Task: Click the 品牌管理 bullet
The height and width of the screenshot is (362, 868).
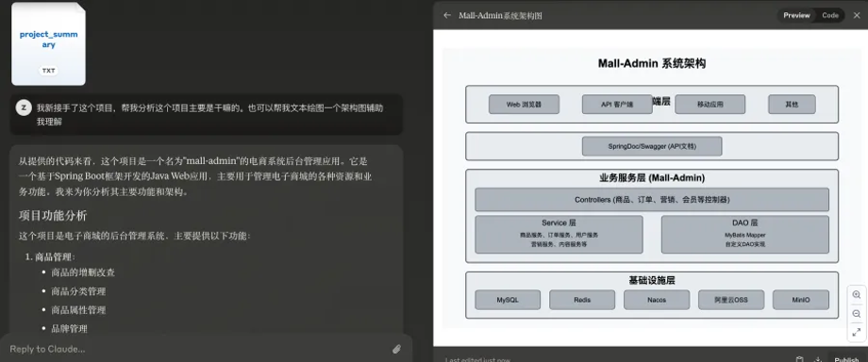Action: pyautogui.click(x=69, y=329)
